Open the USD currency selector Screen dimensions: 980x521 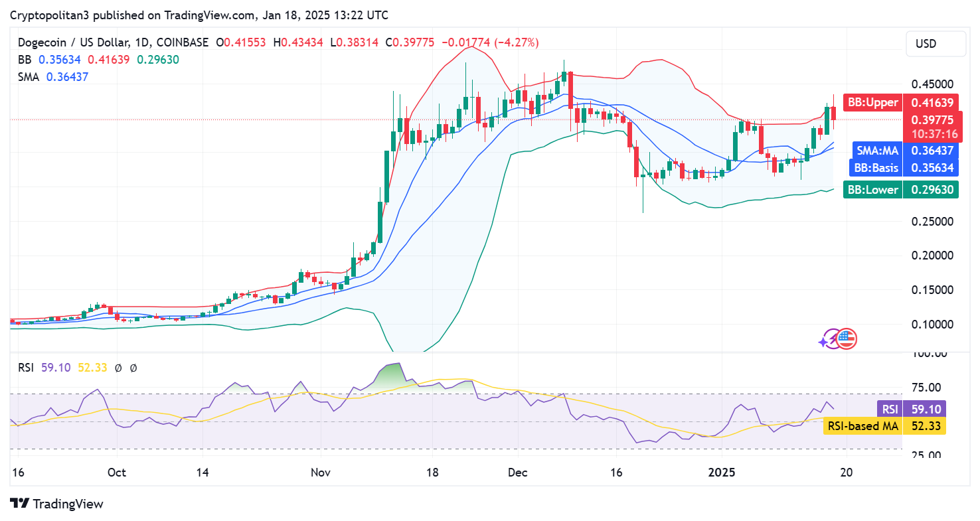(936, 44)
